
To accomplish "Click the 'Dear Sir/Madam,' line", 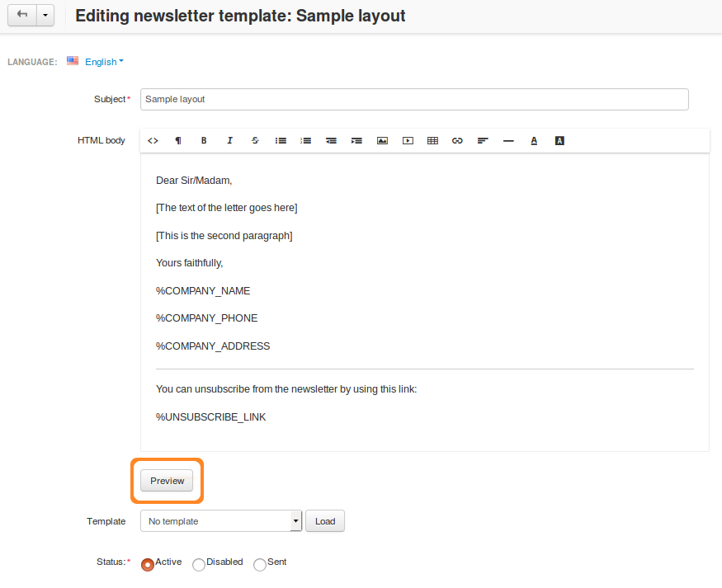I will point(194,181).
